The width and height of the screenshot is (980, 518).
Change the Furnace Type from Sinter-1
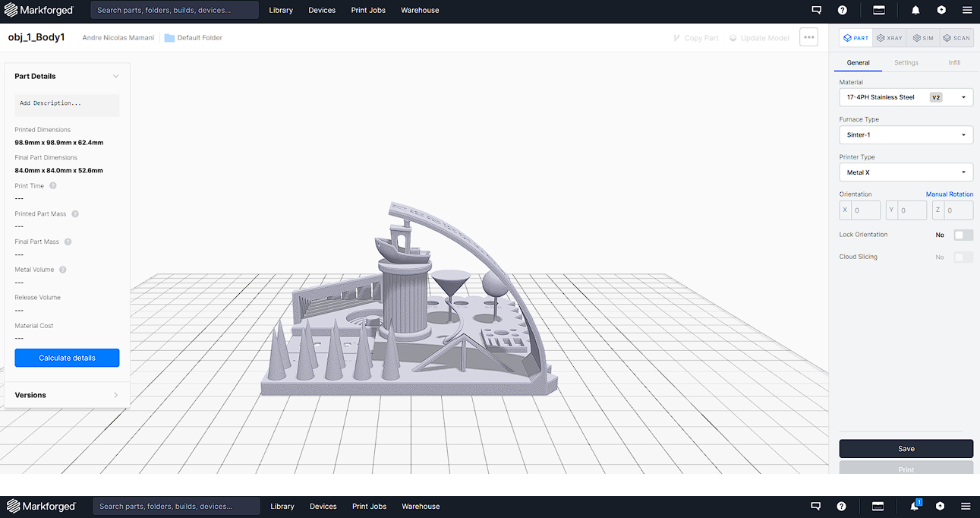tap(906, 134)
